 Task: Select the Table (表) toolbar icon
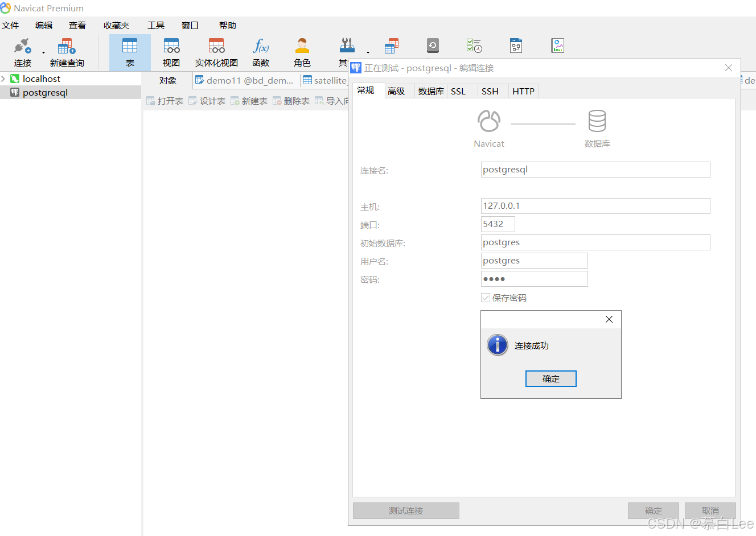point(130,53)
